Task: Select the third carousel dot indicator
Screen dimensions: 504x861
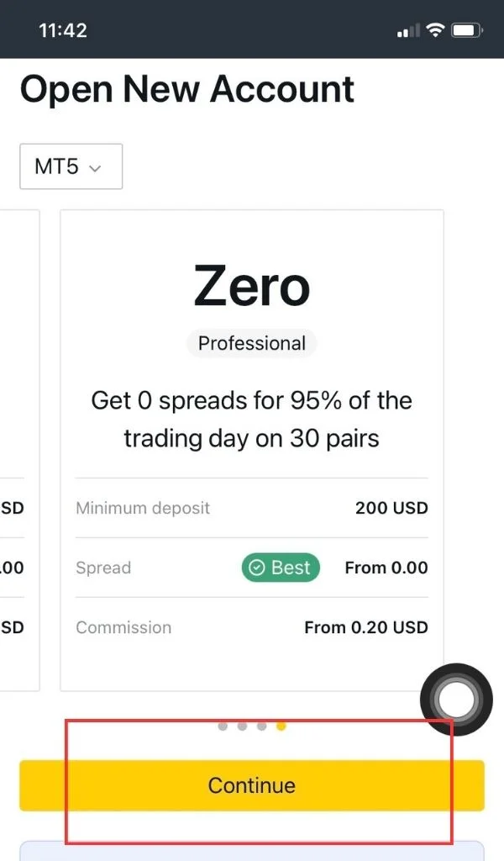Action: (261, 726)
